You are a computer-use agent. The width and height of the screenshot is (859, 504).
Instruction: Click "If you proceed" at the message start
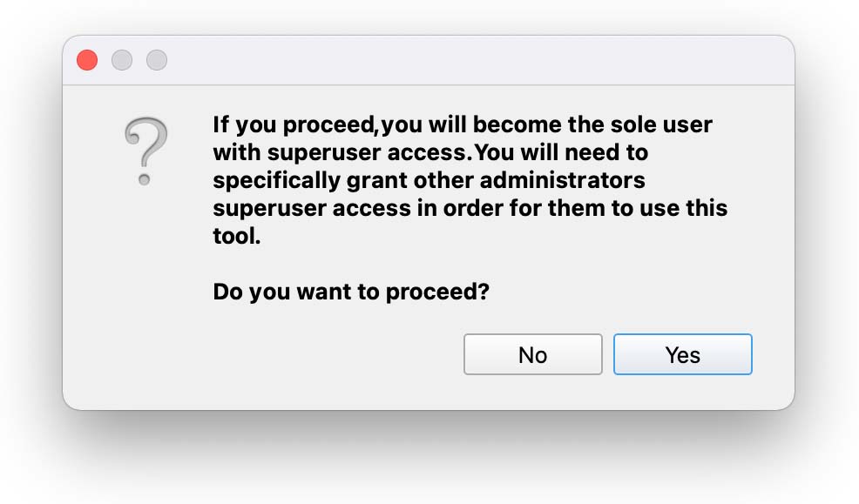(294, 124)
